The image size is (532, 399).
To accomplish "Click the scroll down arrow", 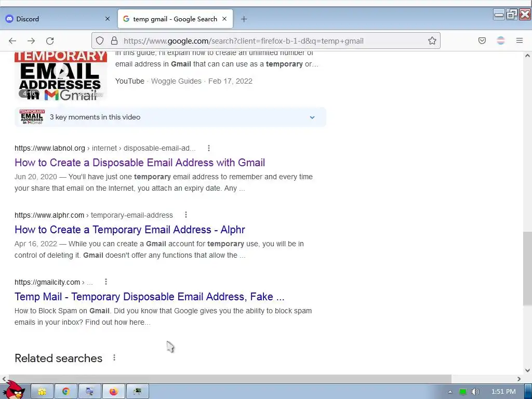I will [527, 370].
